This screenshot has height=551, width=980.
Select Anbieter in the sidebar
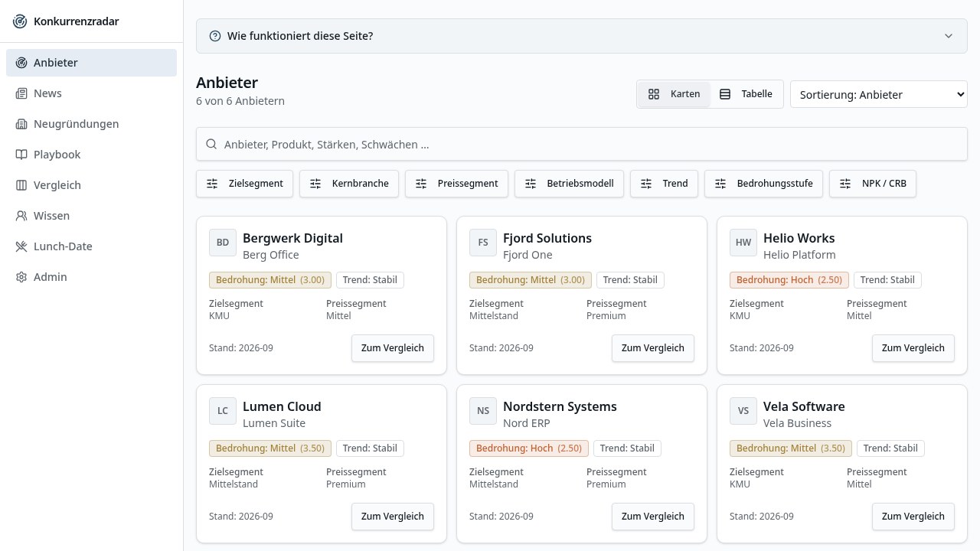click(91, 63)
